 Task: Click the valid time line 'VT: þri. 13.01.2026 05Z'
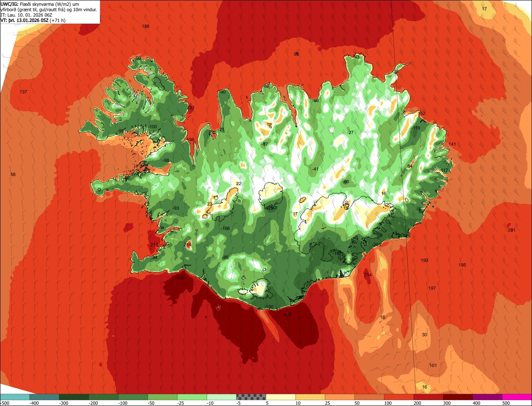pyautogui.click(x=25, y=20)
